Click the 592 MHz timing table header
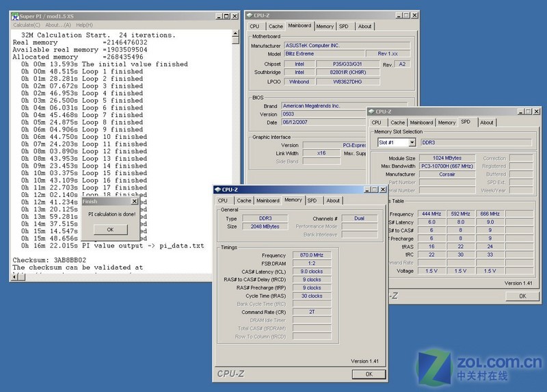The image size is (547, 392). 460,213
